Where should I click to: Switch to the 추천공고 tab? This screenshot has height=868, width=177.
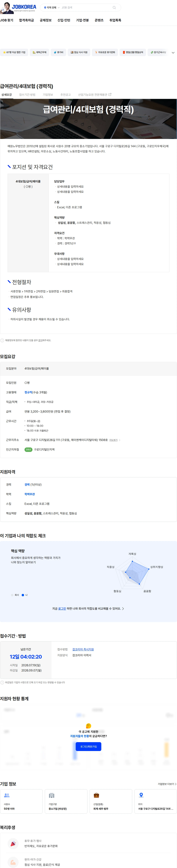[66, 95]
